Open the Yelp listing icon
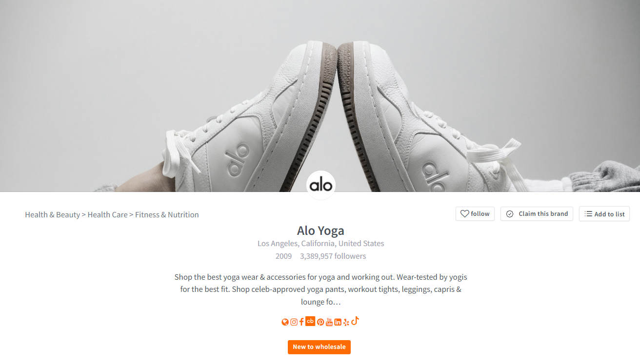 [346, 322]
